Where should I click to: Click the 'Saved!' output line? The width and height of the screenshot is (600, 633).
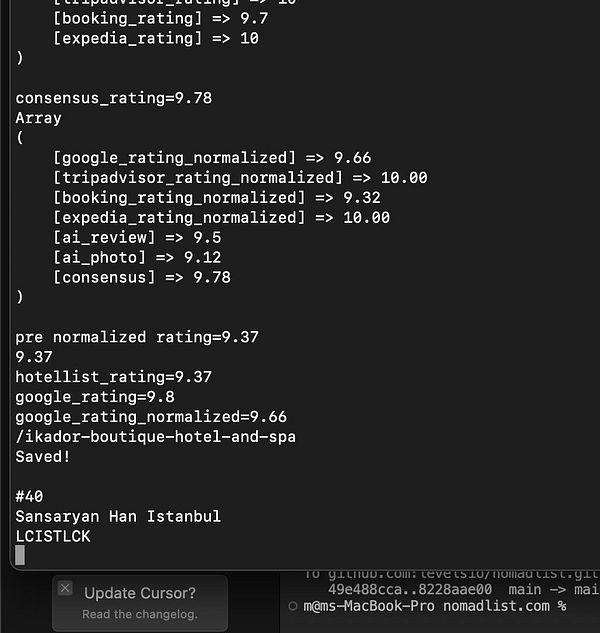point(43,457)
